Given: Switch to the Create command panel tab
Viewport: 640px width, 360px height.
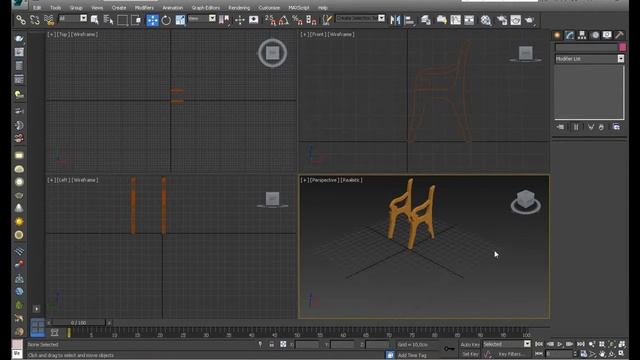Looking at the screenshot, I should pos(557,35).
